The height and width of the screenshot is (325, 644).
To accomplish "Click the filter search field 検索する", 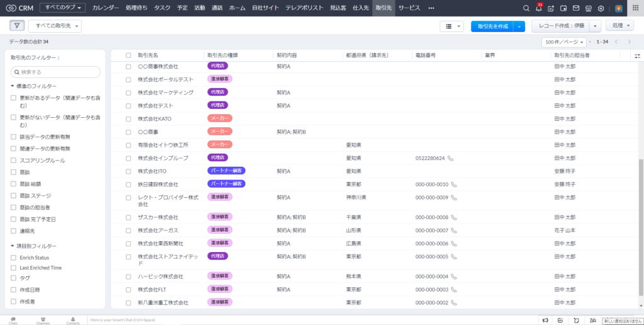I will click(55, 72).
